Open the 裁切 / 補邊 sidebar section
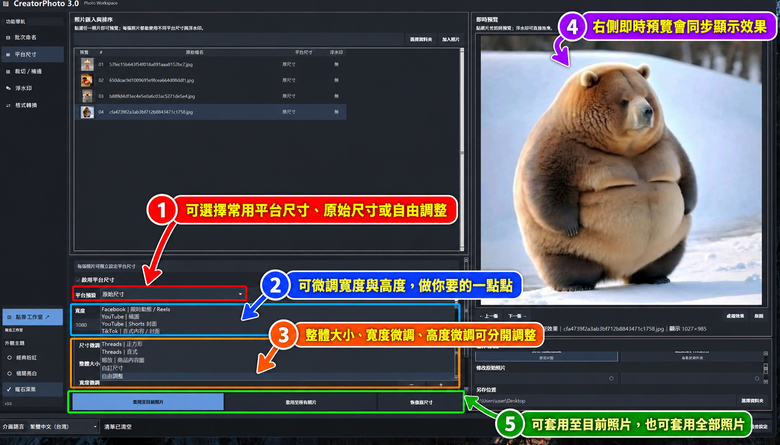 32,71
